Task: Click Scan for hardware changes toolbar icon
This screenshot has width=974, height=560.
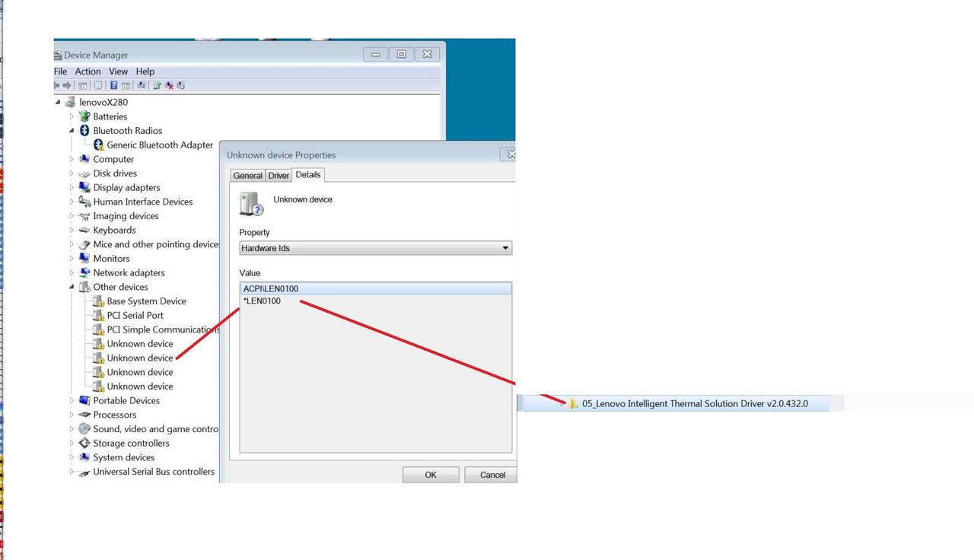Action: (142, 85)
